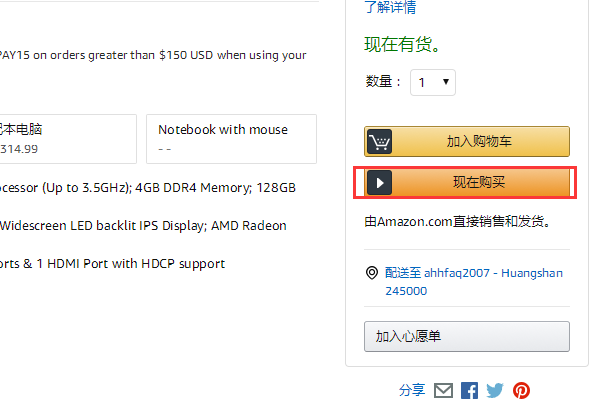Open the 了解详情 learn more link
601x399 pixels.
pos(390,7)
